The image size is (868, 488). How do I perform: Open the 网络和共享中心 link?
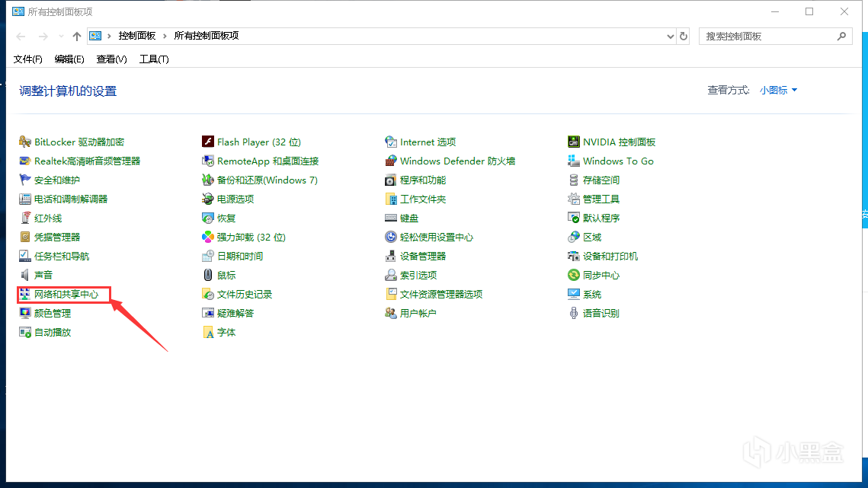(66, 295)
